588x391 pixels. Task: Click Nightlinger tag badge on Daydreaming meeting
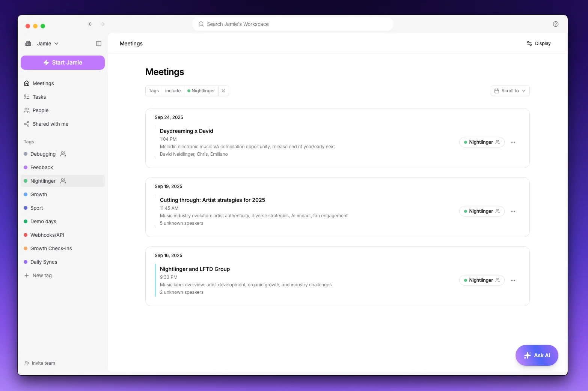(482, 142)
